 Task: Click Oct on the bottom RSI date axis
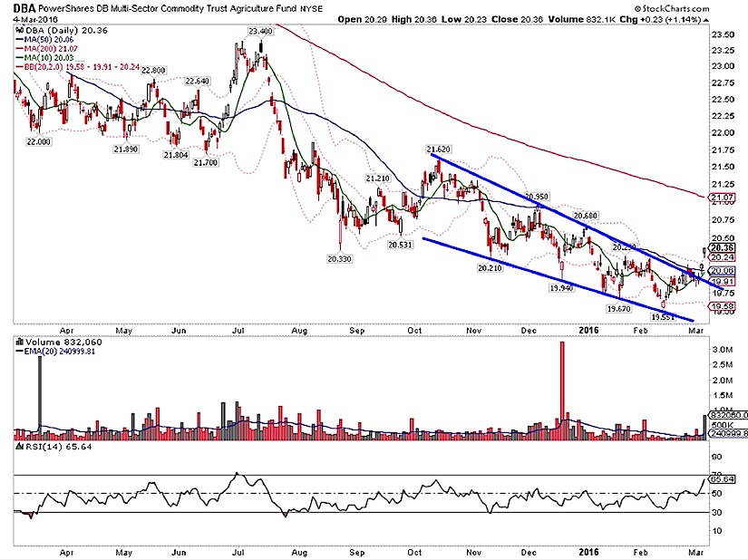pos(414,552)
